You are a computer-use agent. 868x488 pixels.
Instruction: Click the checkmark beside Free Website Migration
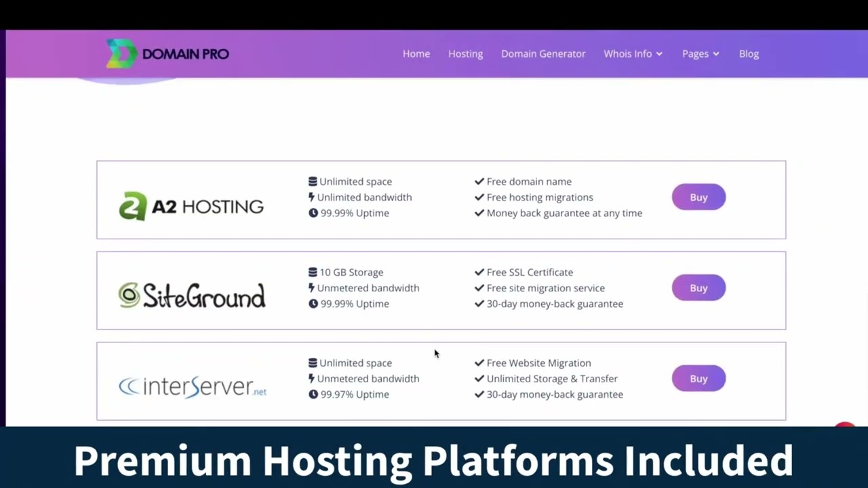[x=479, y=363]
